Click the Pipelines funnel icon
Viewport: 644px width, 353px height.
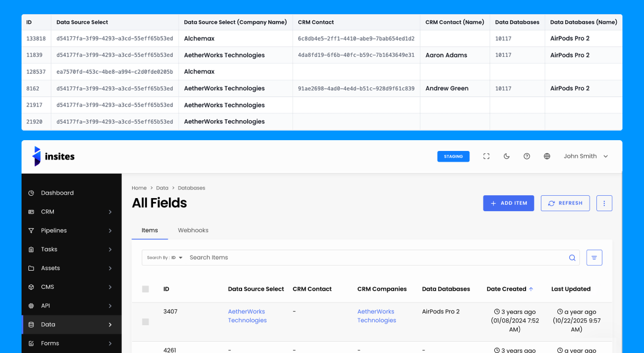pyautogui.click(x=31, y=230)
